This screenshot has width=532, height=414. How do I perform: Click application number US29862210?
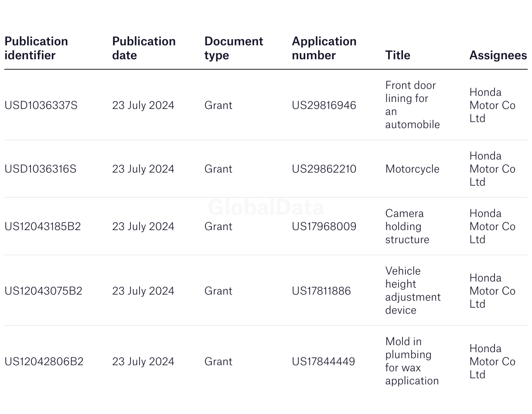click(x=324, y=169)
